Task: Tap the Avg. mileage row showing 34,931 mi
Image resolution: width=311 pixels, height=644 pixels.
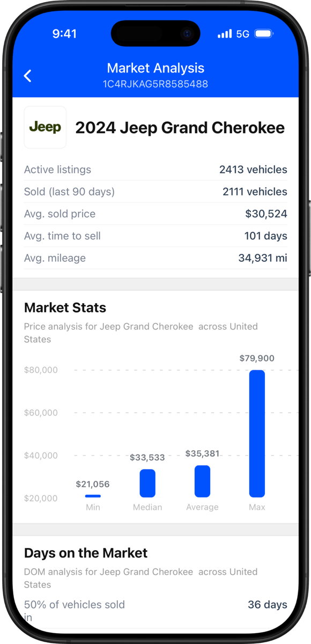Action: 155,258
